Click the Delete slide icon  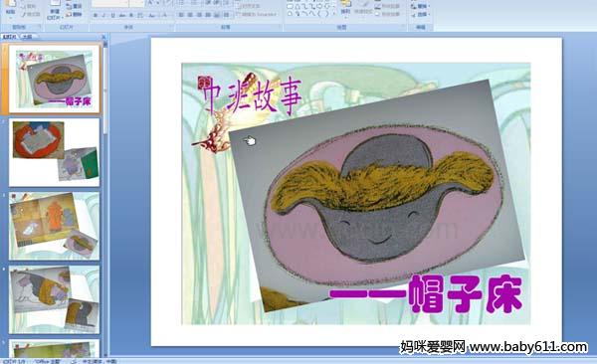[x=69, y=15]
